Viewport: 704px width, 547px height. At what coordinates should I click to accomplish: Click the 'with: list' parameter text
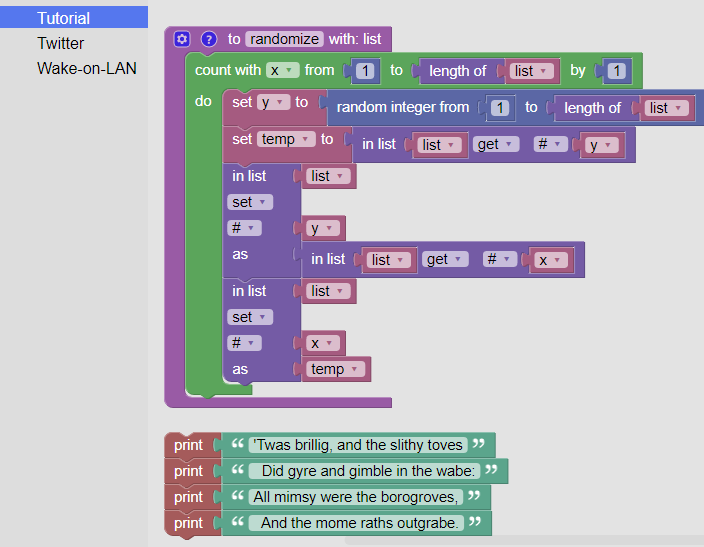pyautogui.click(x=355, y=39)
